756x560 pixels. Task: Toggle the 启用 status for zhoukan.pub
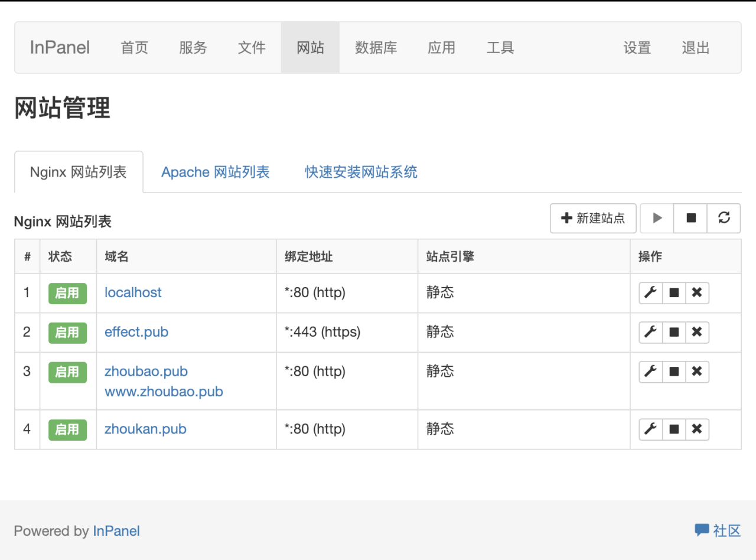67,429
